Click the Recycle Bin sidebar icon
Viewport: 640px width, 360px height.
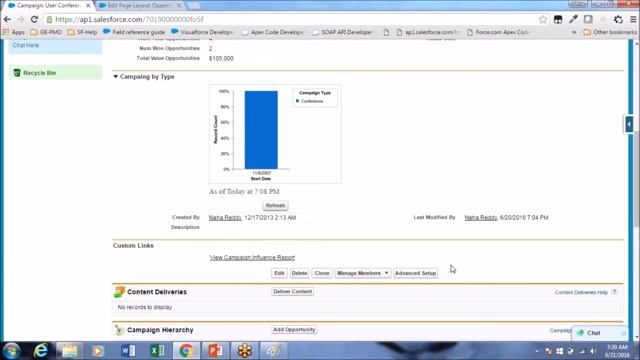[17, 73]
